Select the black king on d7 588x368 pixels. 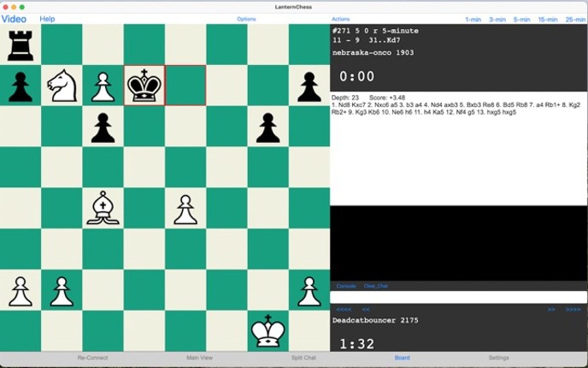point(144,86)
